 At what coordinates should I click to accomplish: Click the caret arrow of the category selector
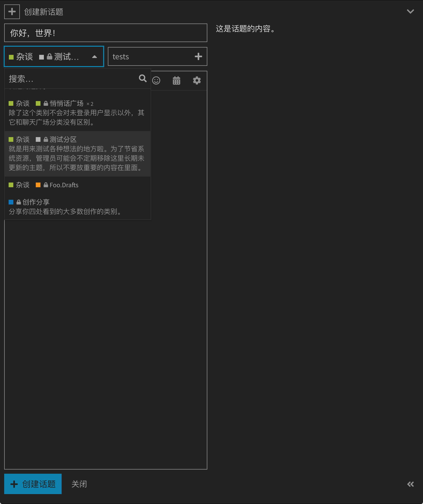pos(95,57)
